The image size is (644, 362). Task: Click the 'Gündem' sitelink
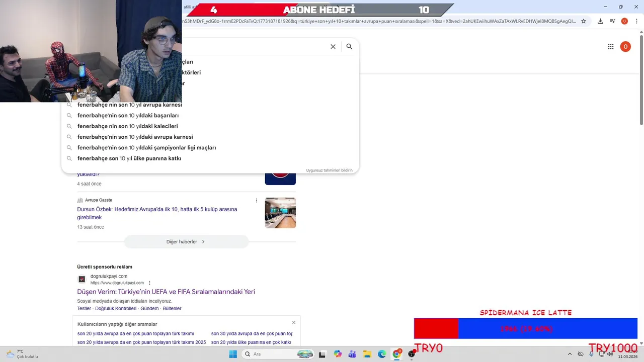pyautogui.click(x=149, y=308)
